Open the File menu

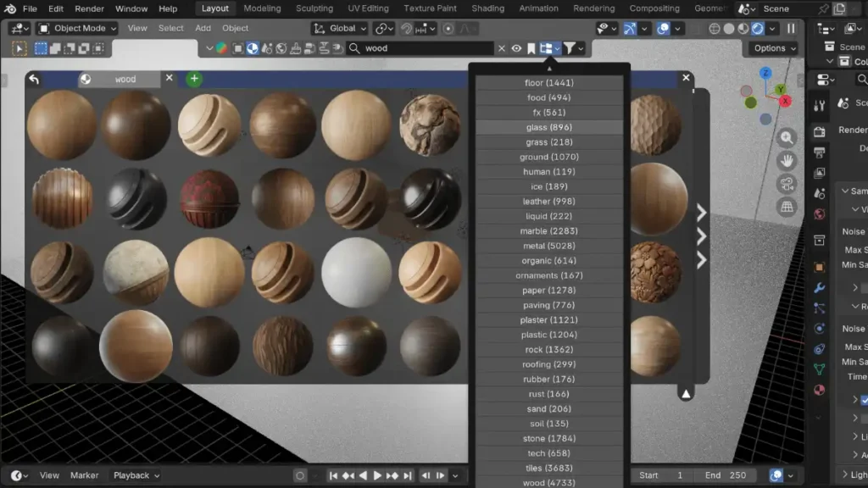coord(30,8)
